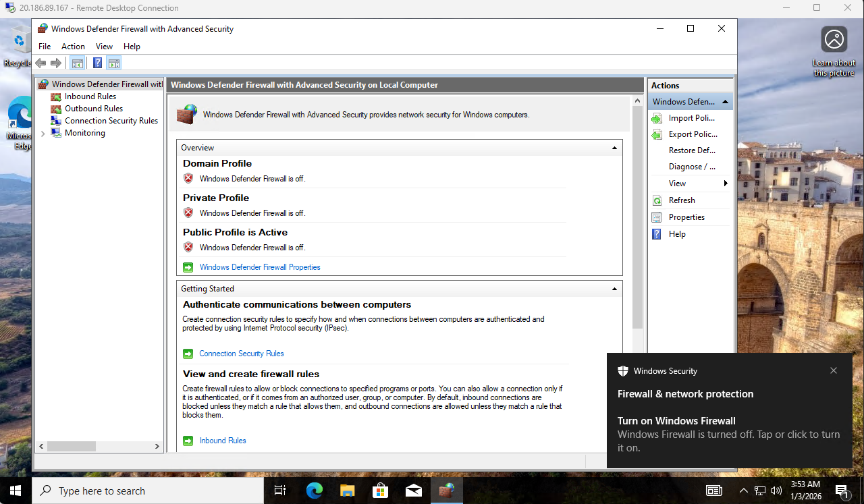Image resolution: width=864 pixels, height=504 pixels.
Task: Dismiss the Windows Security notification
Action: [834, 371]
